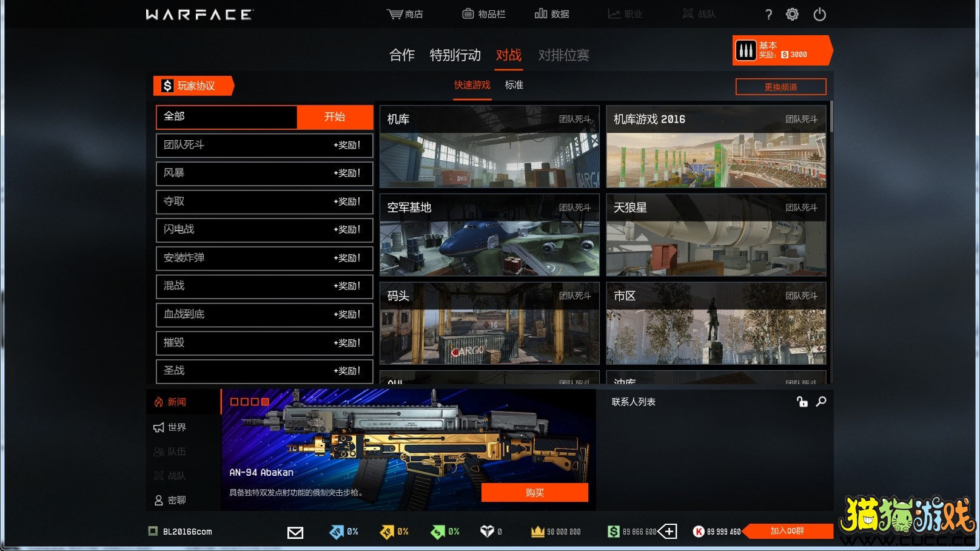Screen dimensions: 980x551
Task: Click the 基本 reward ammo banner
Action: (x=782, y=50)
